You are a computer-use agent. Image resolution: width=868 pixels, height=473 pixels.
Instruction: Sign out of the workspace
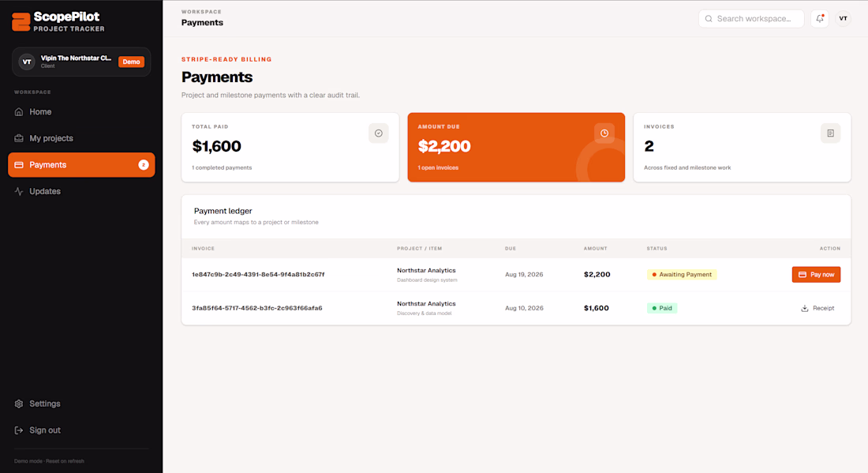pos(81,430)
